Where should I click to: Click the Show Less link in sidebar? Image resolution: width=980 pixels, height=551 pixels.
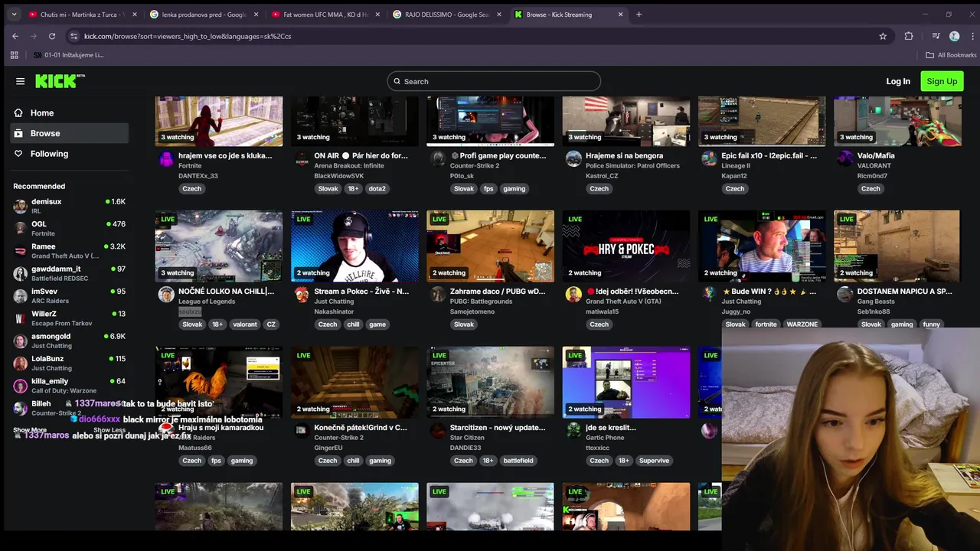pyautogui.click(x=109, y=430)
